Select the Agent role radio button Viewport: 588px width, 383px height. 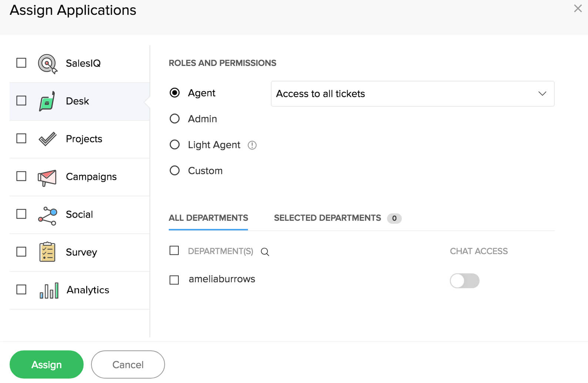point(175,93)
